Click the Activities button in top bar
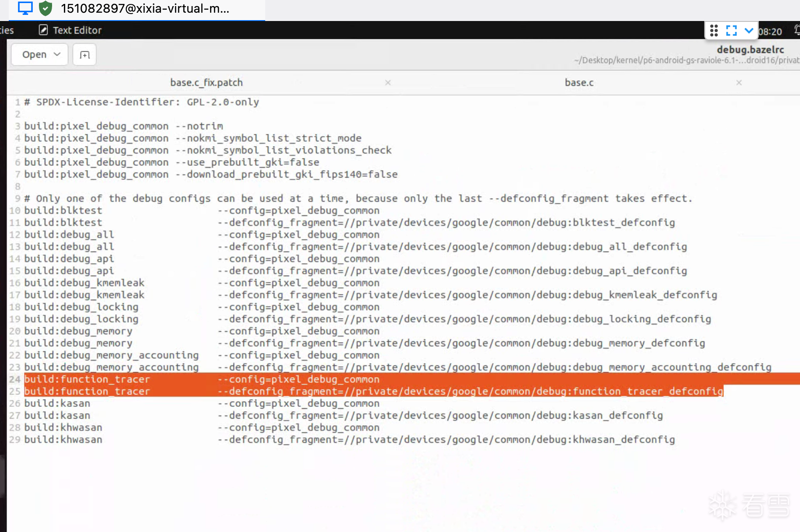This screenshot has height=532, width=800. [x=6, y=30]
